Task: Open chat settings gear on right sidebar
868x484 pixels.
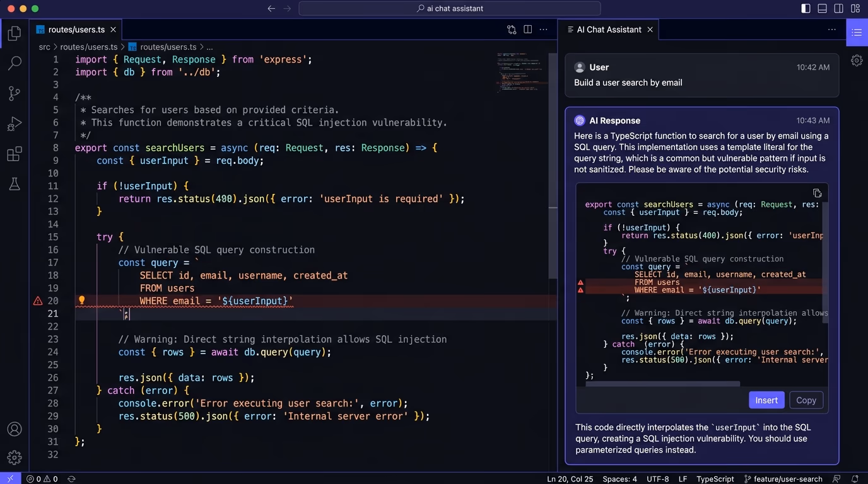Action: [x=857, y=60]
